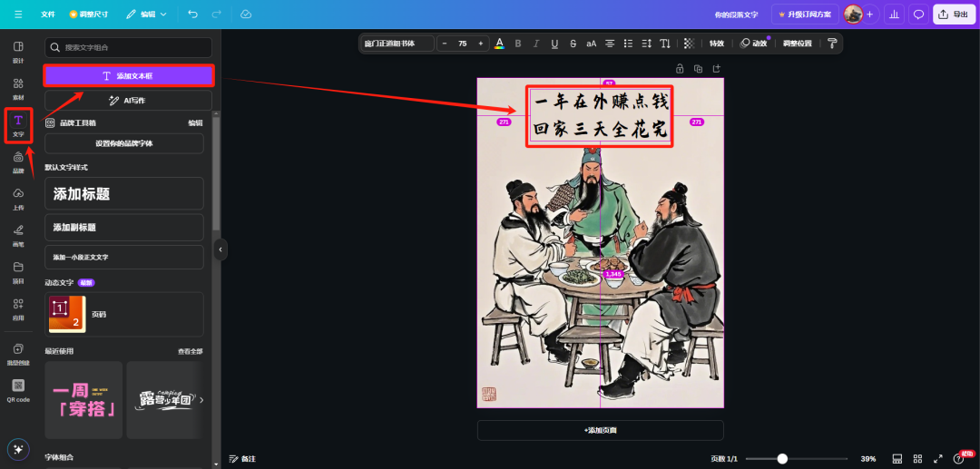Open the 文字 (Text) sidebar tab
980x469 pixels.
(18, 125)
